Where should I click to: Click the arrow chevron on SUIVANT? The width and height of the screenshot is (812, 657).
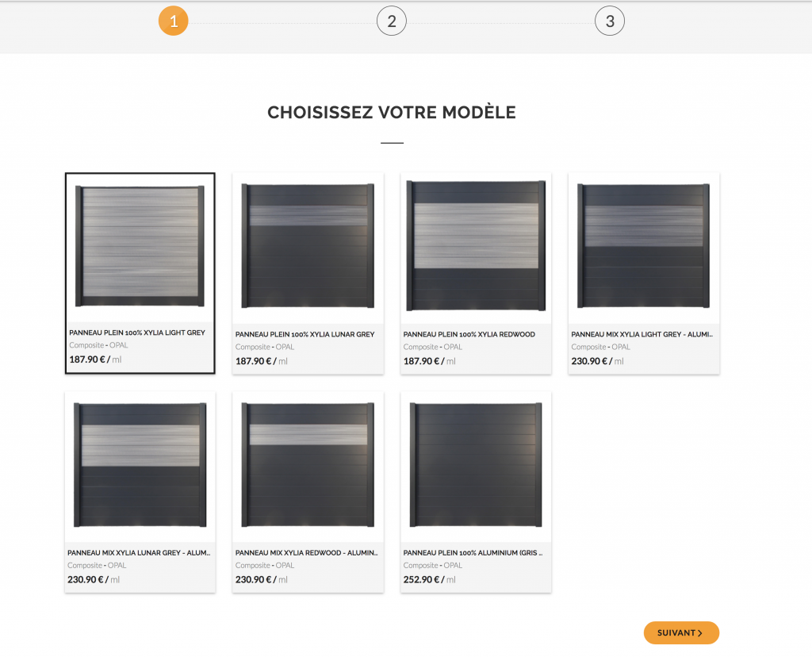click(700, 633)
